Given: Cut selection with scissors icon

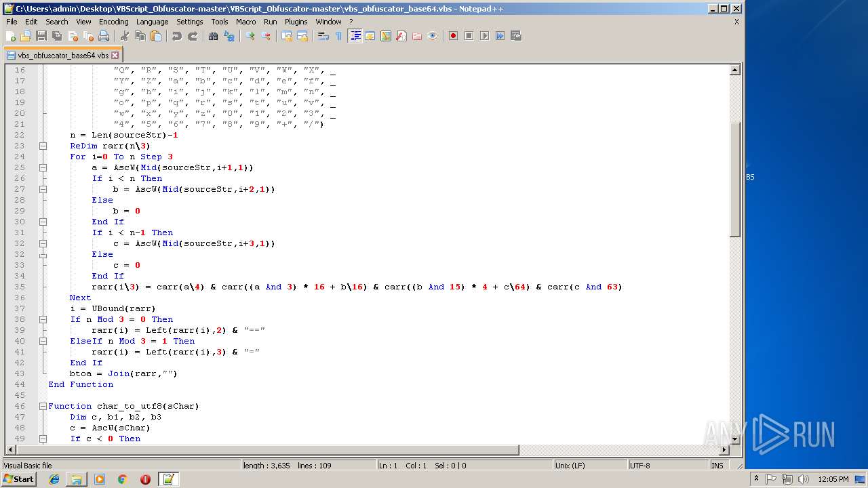Looking at the screenshot, I should [x=124, y=36].
